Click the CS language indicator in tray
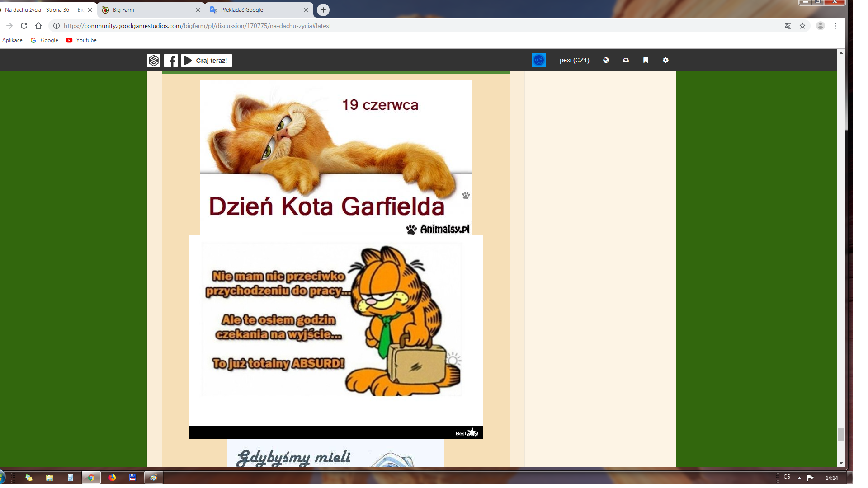Image resolution: width=868 pixels, height=488 pixels. click(787, 477)
